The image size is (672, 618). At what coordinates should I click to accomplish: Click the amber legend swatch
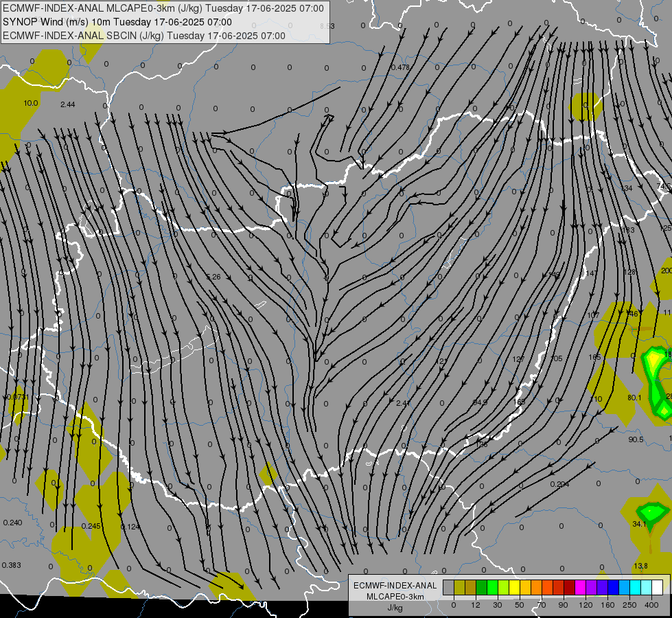click(x=526, y=587)
